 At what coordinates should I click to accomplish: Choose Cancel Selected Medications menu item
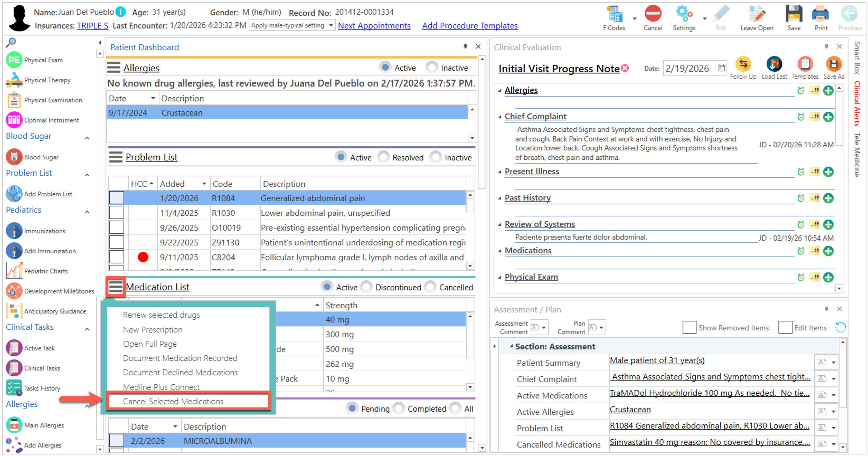coord(173,401)
